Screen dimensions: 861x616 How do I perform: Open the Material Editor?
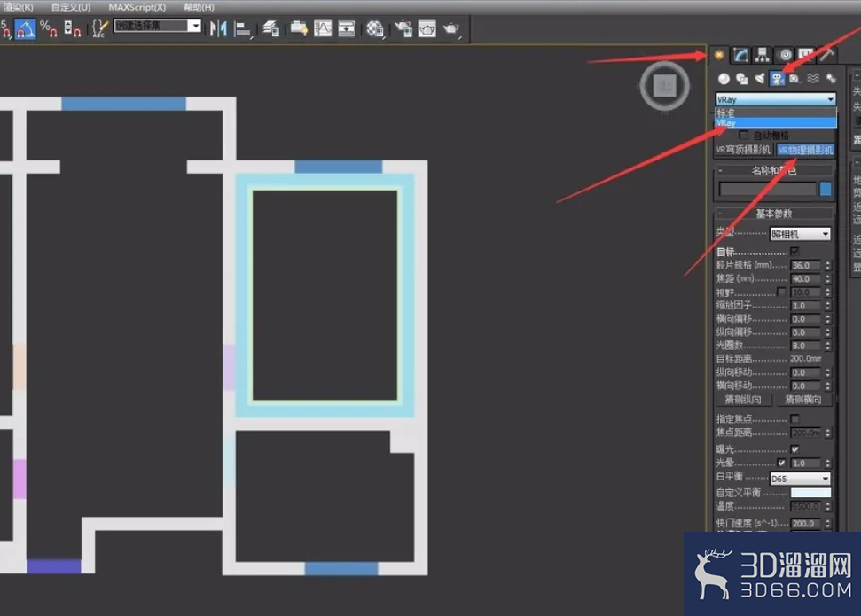pos(375,28)
